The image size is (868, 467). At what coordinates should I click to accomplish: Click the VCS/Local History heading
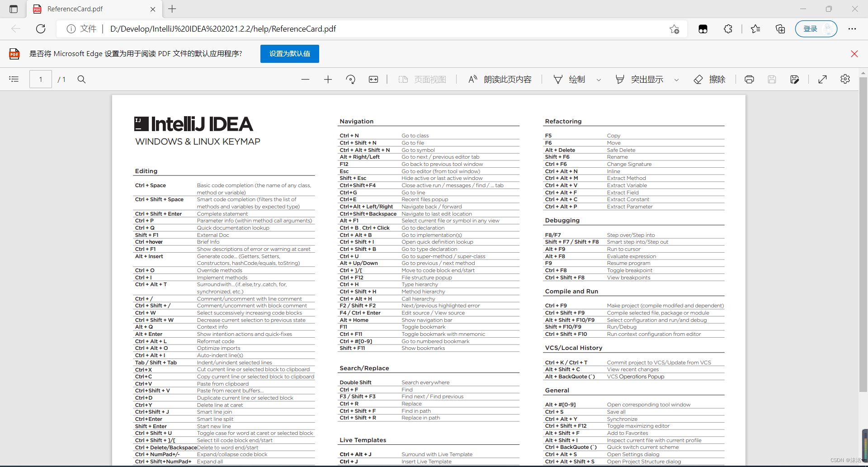point(574,348)
